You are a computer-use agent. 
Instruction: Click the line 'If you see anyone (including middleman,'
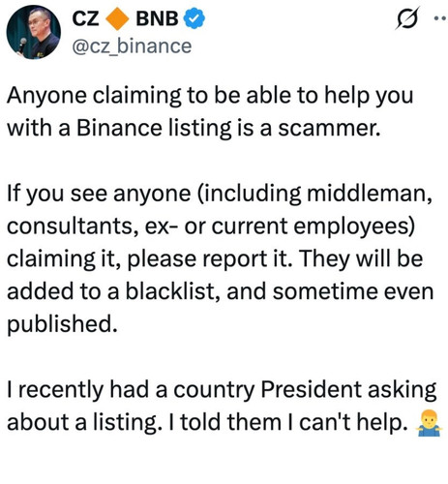pos(220,194)
